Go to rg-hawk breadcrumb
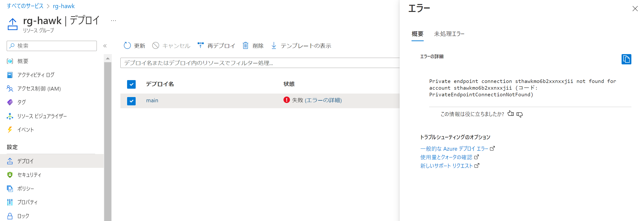The width and height of the screenshot is (644, 221). click(x=63, y=6)
